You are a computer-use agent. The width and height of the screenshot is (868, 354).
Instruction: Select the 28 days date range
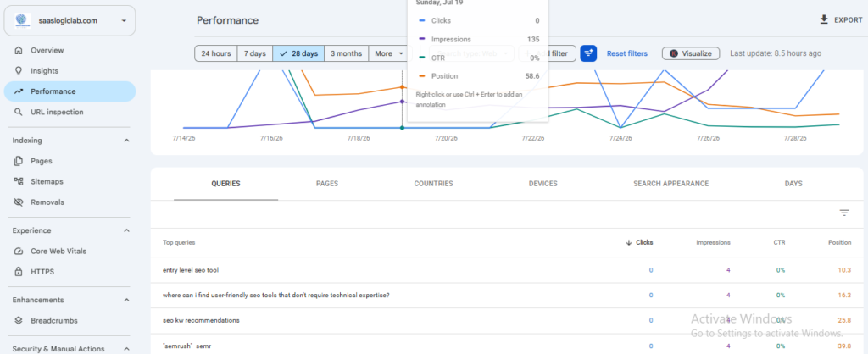[298, 53]
